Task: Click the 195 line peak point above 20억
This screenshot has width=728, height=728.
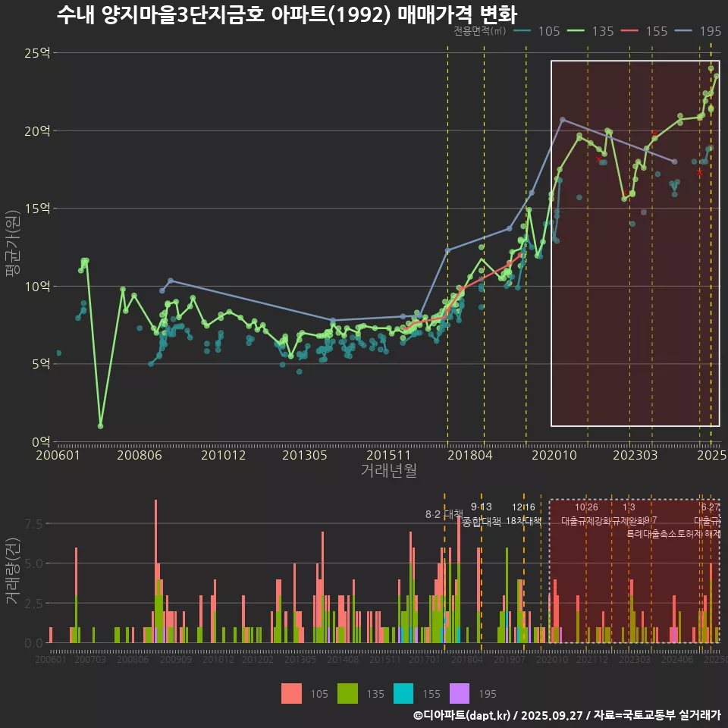Action: click(x=562, y=120)
